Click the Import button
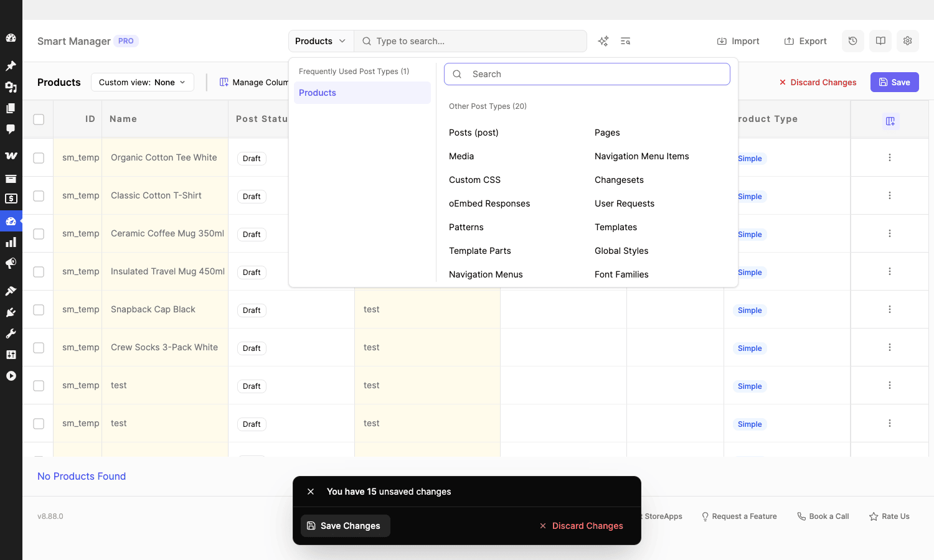 coord(738,41)
